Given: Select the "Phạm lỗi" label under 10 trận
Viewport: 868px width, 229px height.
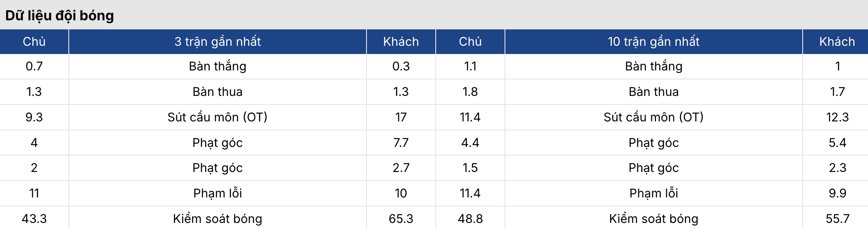Looking at the screenshot, I should click(653, 193).
